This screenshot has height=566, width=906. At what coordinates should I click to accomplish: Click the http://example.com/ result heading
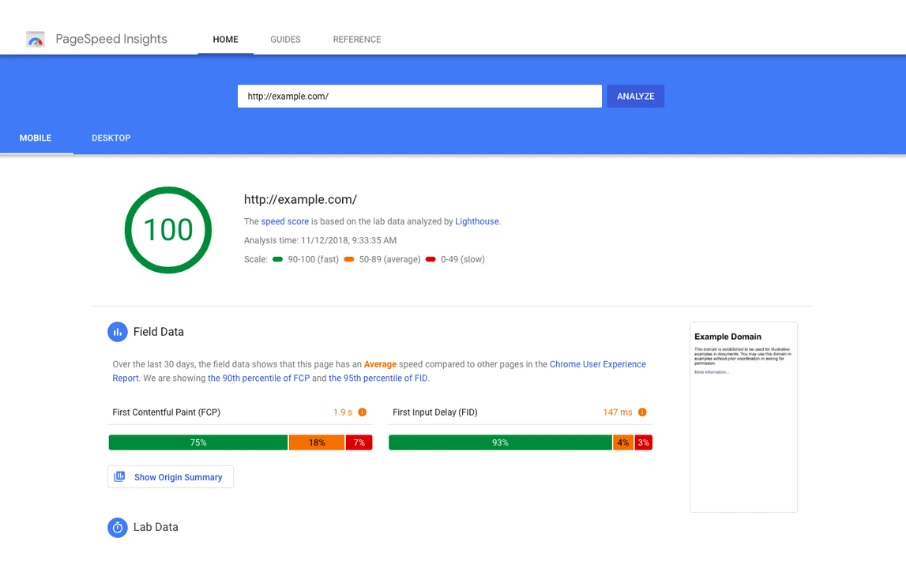(x=300, y=199)
